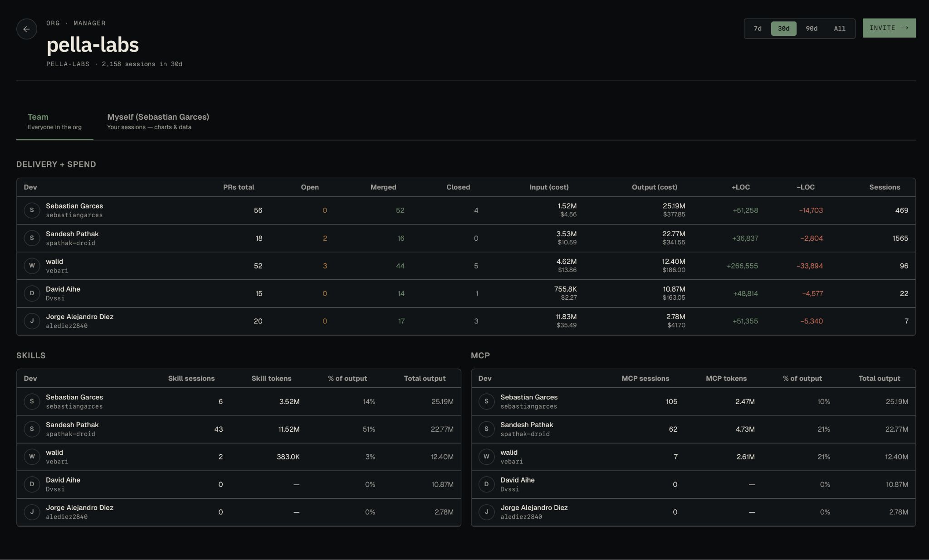The height and width of the screenshot is (560, 929).
Task: Click walid's 383.0K skill tokens value
Action: (x=288, y=457)
